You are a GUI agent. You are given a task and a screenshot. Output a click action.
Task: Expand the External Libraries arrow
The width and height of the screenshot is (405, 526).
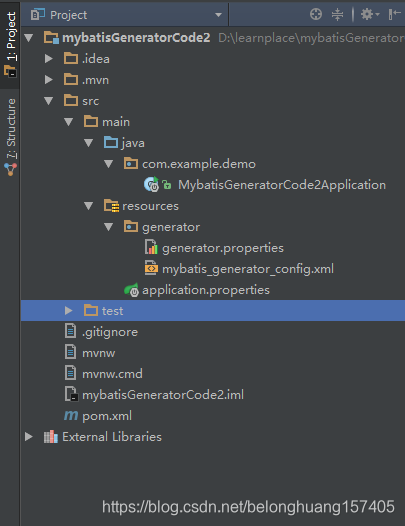tap(29, 437)
